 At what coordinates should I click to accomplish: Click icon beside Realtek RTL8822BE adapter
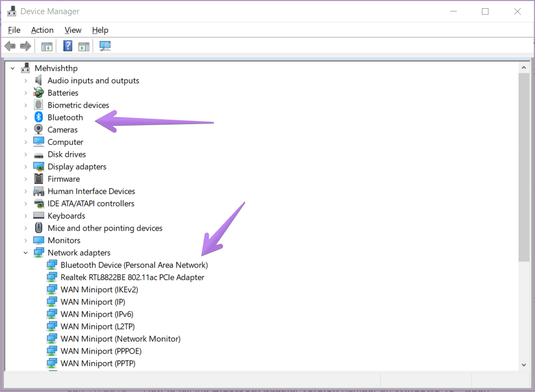51,277
